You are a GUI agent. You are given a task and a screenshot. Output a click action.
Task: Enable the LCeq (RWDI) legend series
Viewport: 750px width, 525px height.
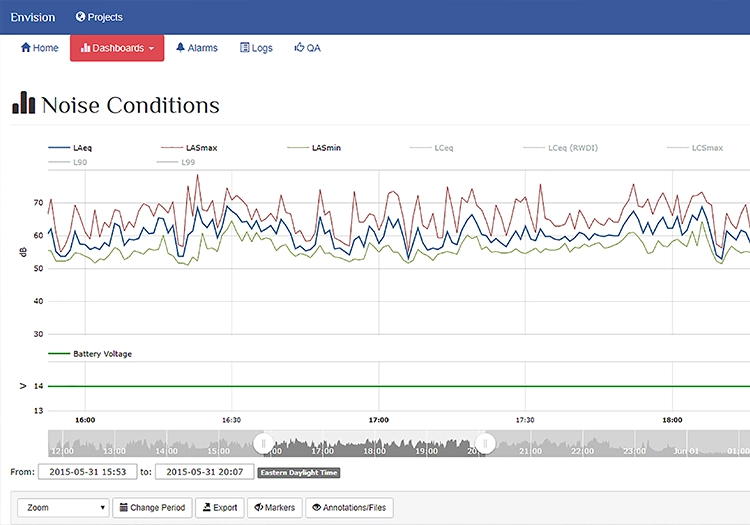tap(561, 148)
